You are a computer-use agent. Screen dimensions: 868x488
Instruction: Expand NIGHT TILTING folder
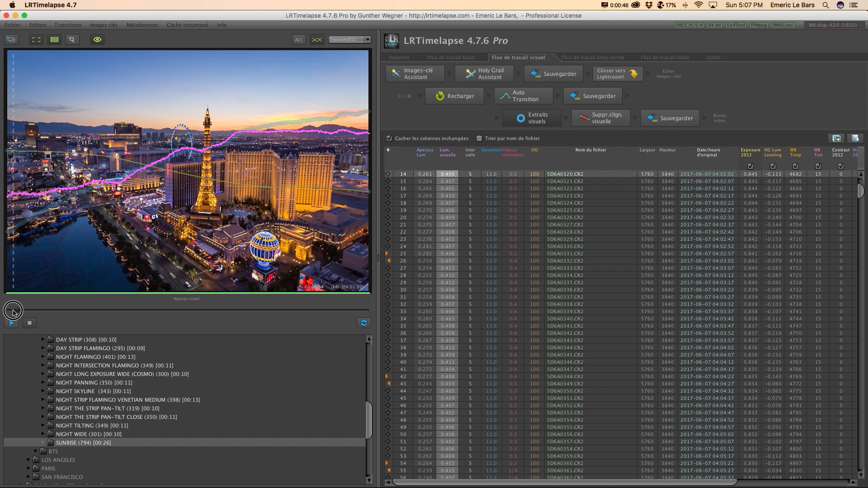(43, 425)
